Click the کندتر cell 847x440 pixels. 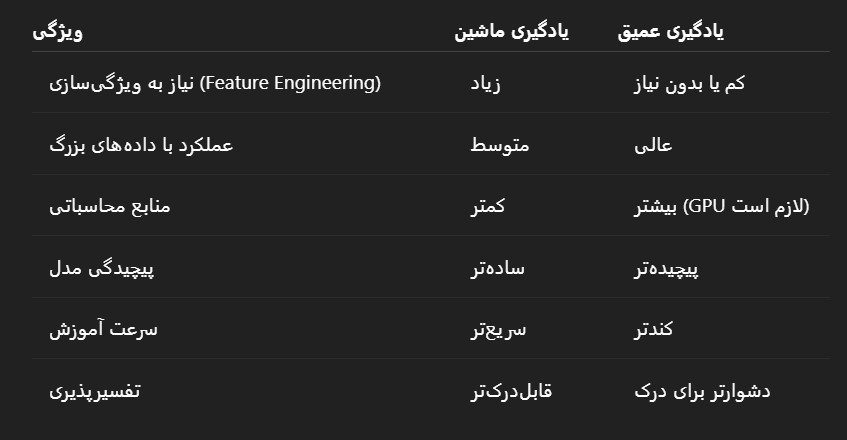click(x=653, y=329)
